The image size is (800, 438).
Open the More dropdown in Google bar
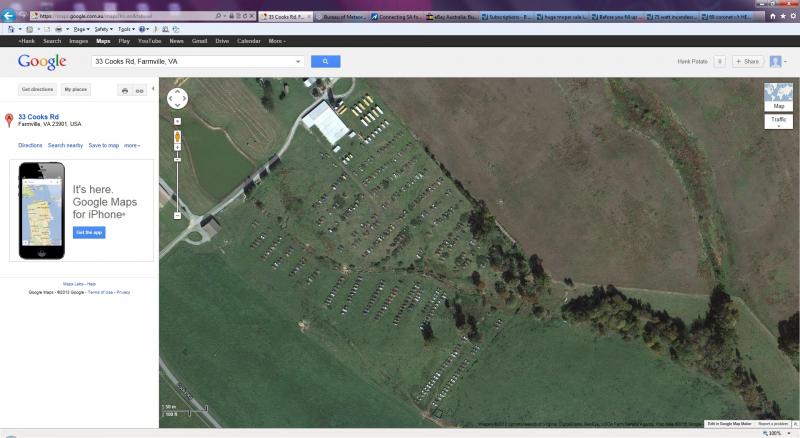point(277,41)
